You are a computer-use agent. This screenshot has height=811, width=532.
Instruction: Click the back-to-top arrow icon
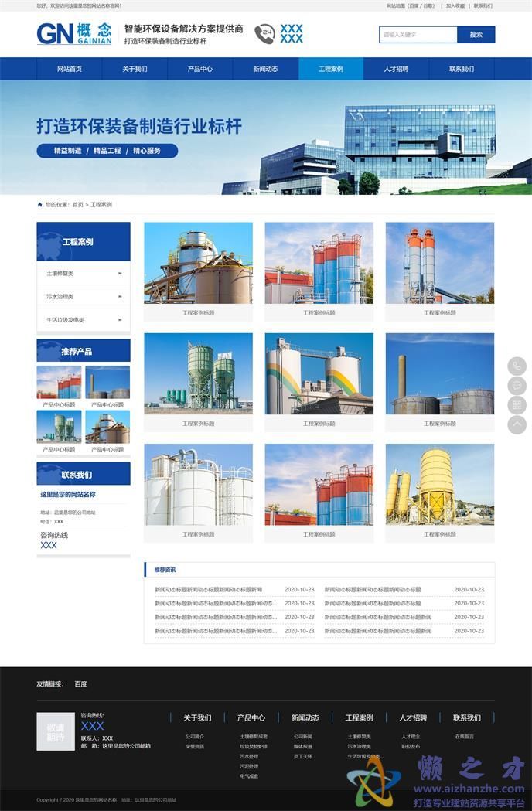517,424
